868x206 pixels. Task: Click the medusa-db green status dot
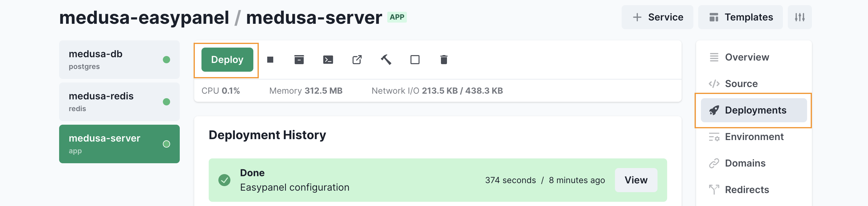[x=166, y=60]
